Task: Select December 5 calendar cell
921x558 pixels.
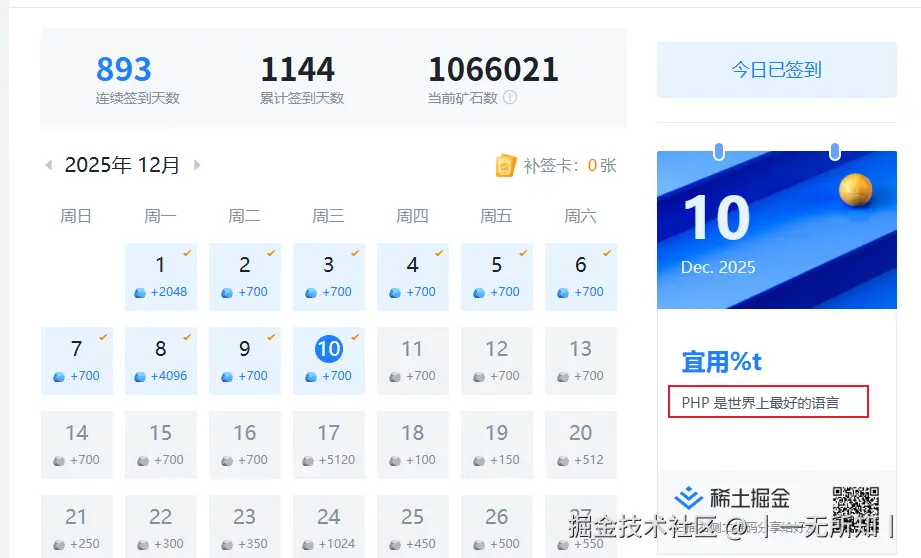Action: pyautogui.click(x=497, y=277)
